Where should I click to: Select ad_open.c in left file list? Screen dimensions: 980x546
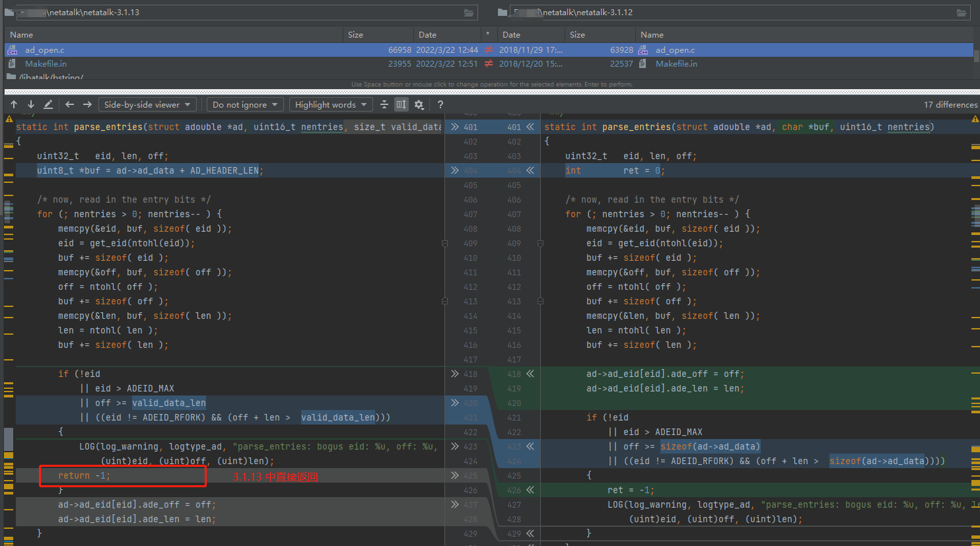(x=45, y=50)
